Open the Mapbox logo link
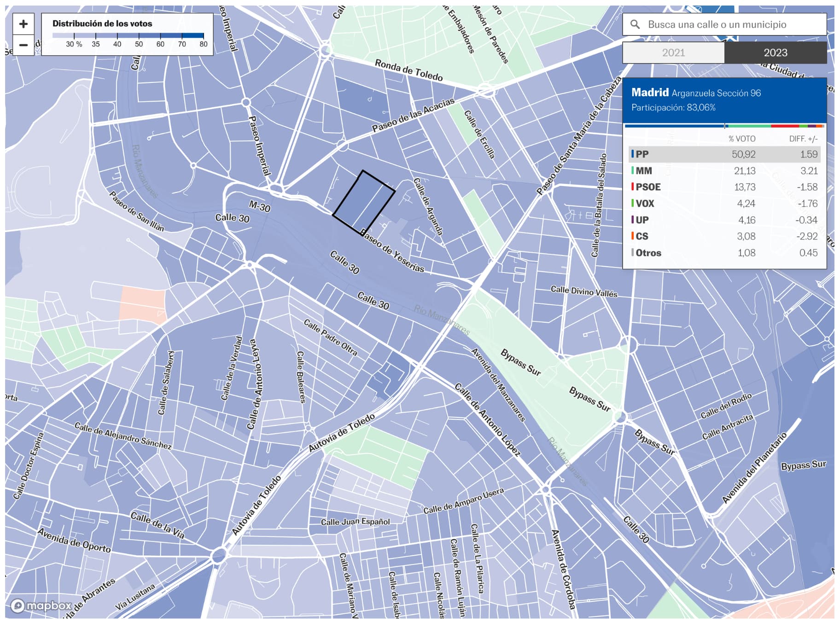This screenshot has height=628, width=840. [x=41, y=605]
